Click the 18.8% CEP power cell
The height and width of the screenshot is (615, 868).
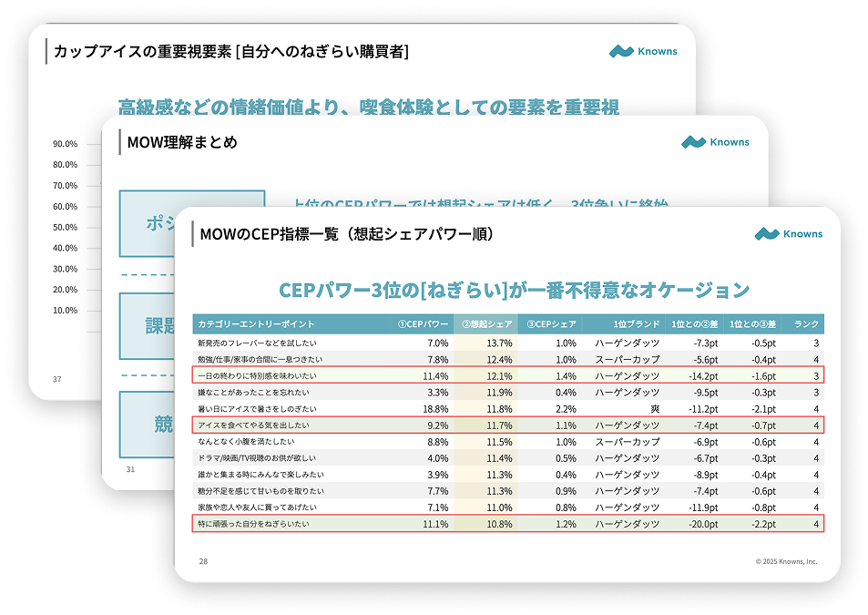coord(435,409)
